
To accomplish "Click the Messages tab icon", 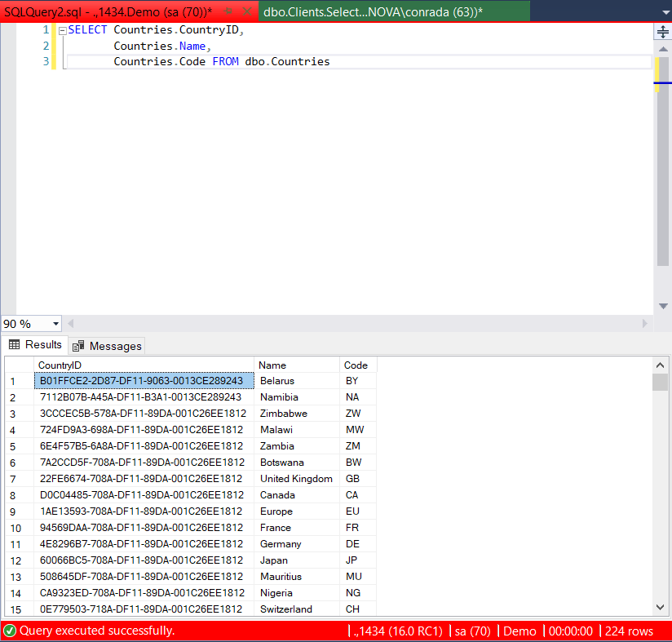I will (x=78, y=346).
